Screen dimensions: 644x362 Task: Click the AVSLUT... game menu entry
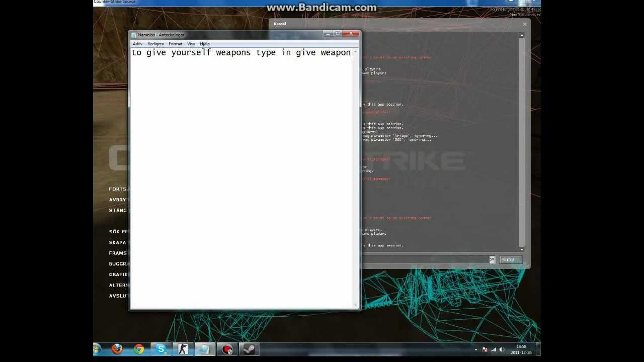click(x=119, y=296)
